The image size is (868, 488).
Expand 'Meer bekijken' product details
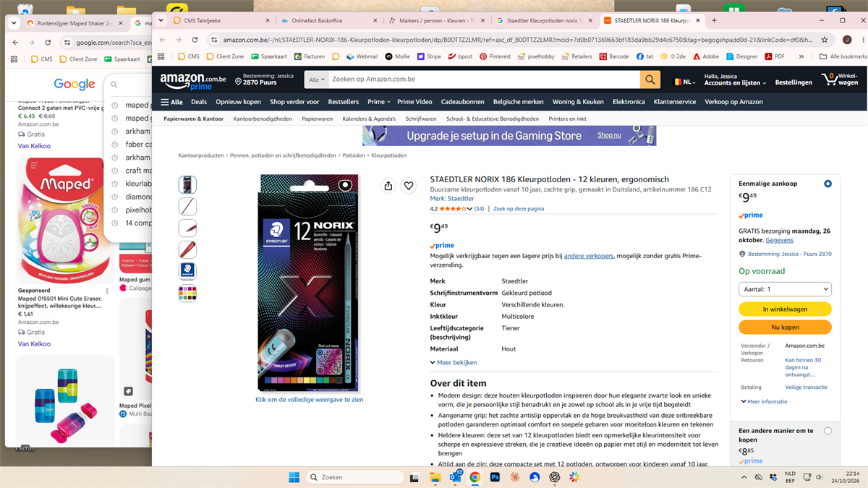[454, 362]
